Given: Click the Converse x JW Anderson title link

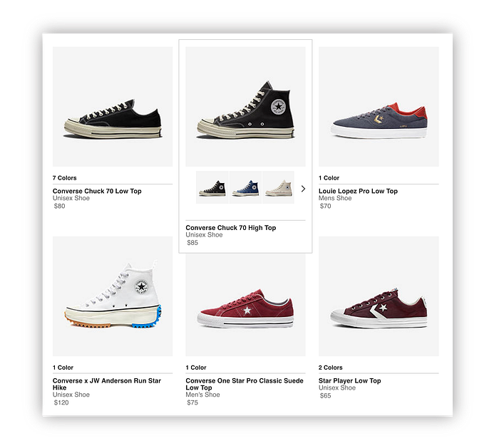Looking at the screenshot, I should [107, 384].
